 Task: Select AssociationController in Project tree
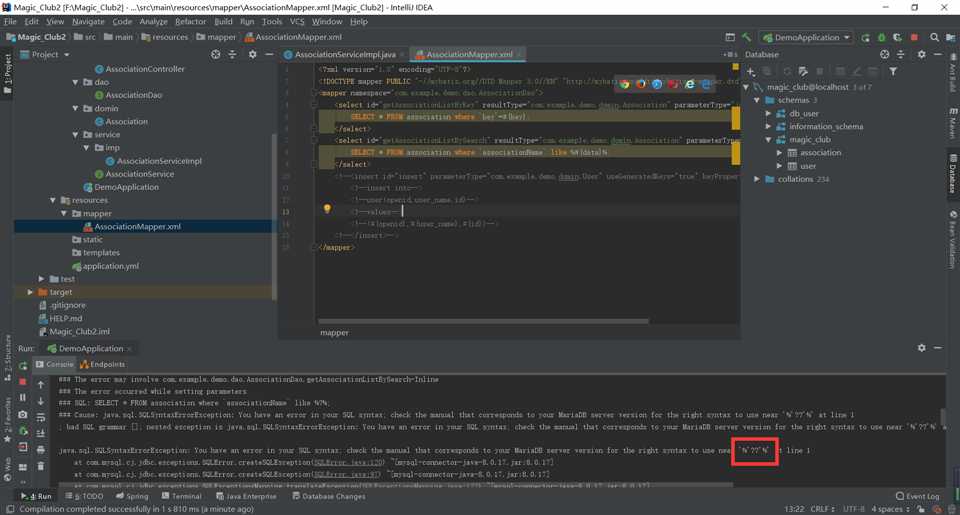[144, 69]
